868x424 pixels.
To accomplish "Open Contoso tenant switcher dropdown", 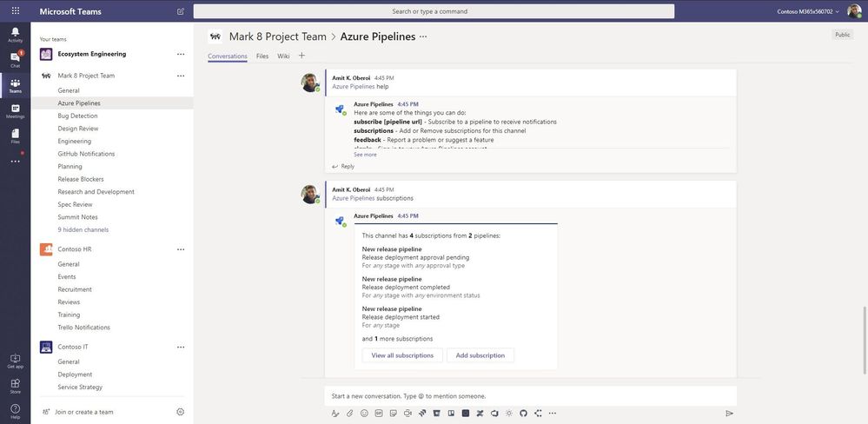I will [808, 11].
